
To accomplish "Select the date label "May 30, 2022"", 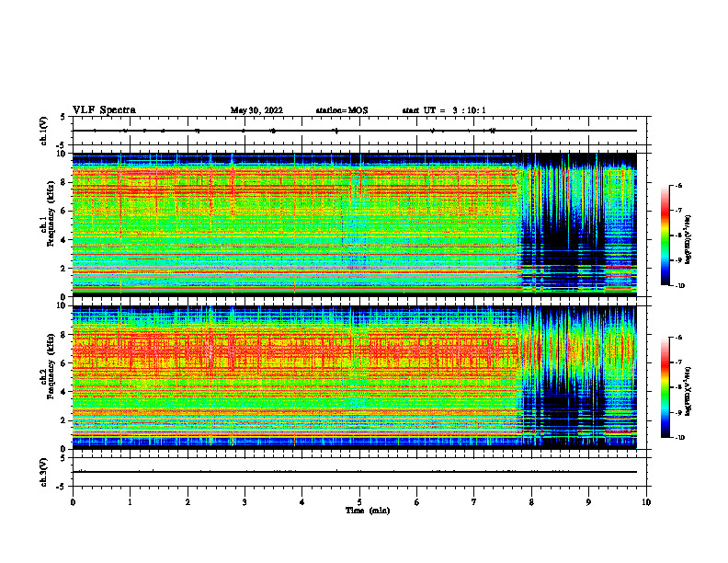I will pyautogui.click(x=256, y=110).
